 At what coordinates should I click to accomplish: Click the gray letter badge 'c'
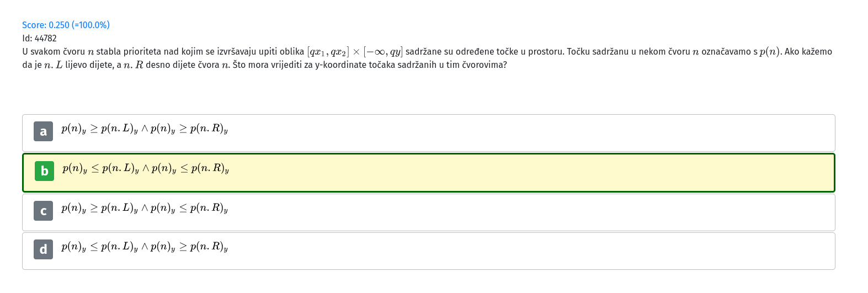tap(43, 211)
